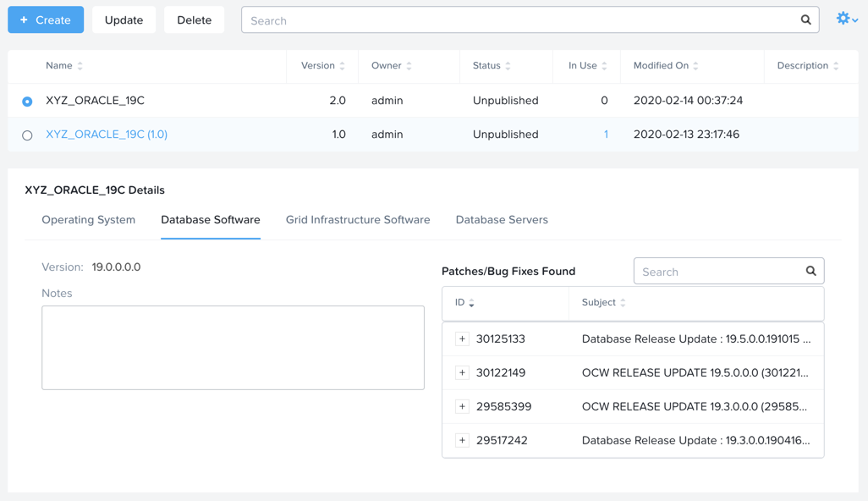868x501 pixels.
Task: Open the XYZ_ORACLE_19C (1.0) link
Action: tap(107, 134)
